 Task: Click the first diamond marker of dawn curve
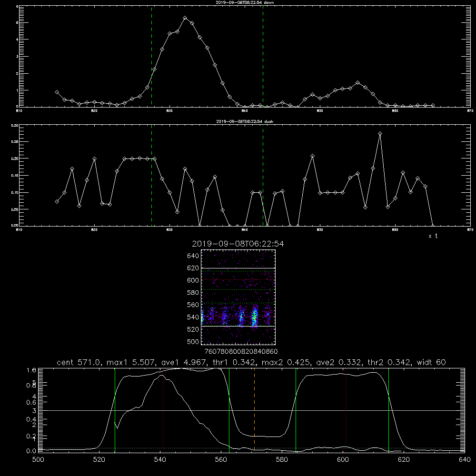point(57,92)
